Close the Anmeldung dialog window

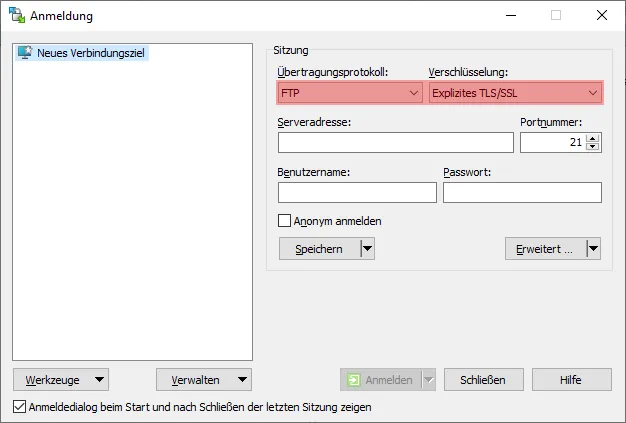click(x=602, y=16)
